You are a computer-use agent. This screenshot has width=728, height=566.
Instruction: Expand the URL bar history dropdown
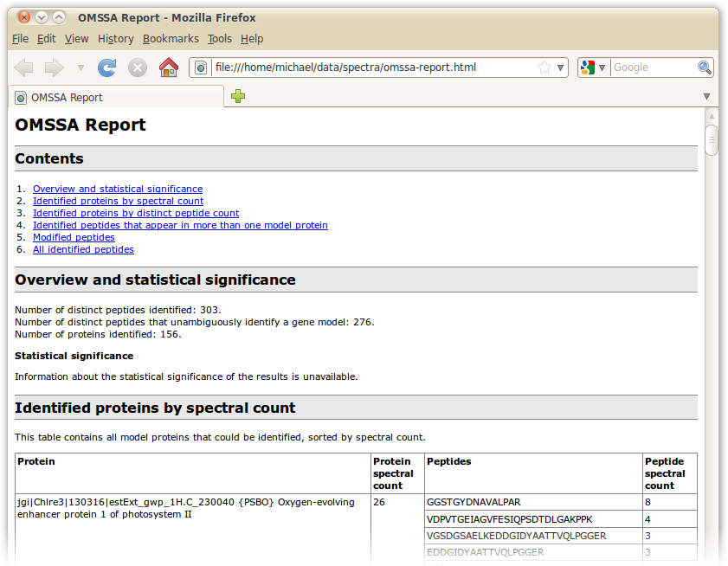(560, 68)
